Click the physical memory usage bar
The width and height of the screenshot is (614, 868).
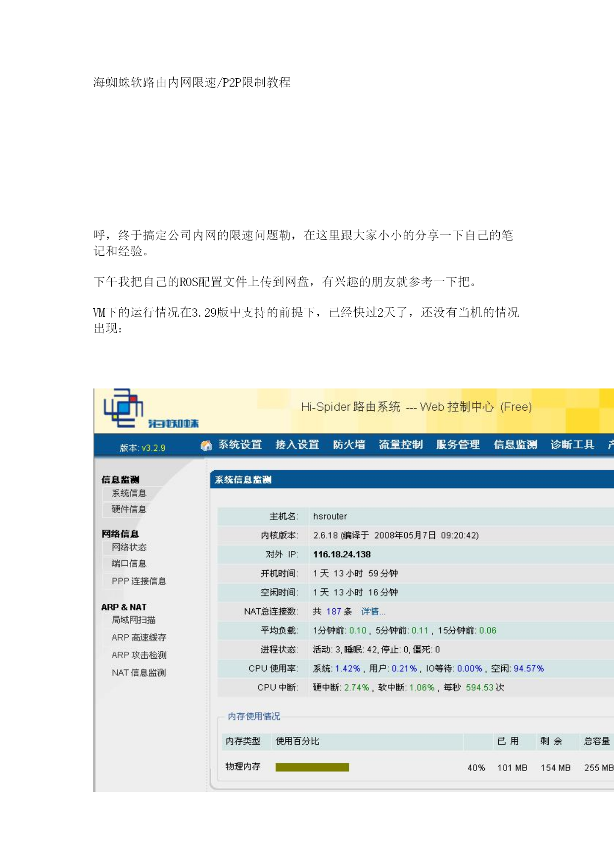point(312,767)
